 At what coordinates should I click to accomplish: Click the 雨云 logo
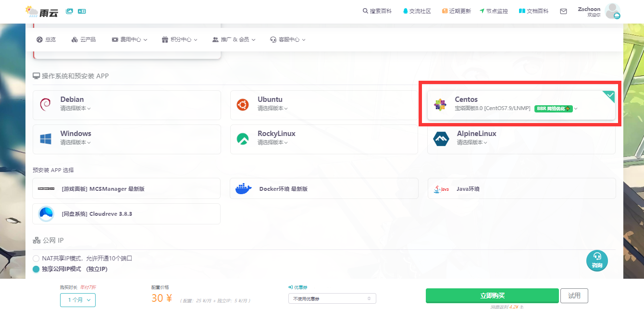click(x=42, y=11)
